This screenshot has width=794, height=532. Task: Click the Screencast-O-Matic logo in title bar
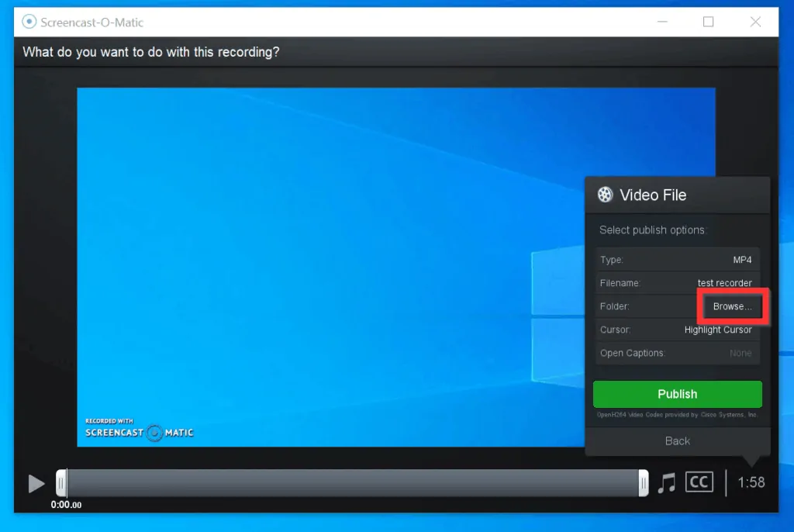30,22
